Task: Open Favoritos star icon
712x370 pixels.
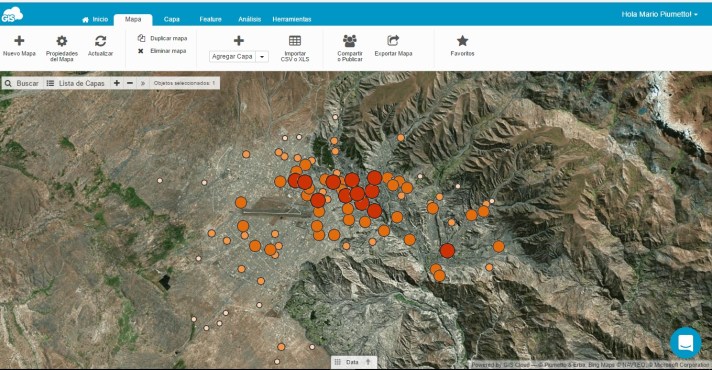Action: [462, 41]
